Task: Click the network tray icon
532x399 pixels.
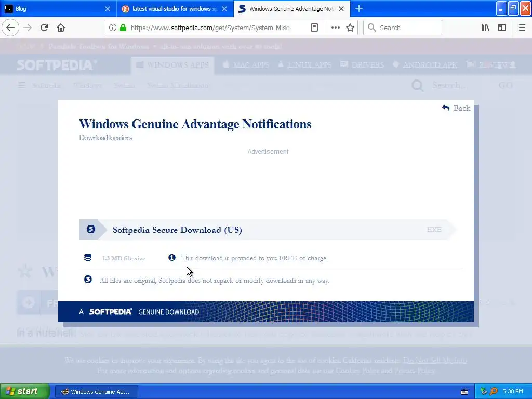Action: 484,392
